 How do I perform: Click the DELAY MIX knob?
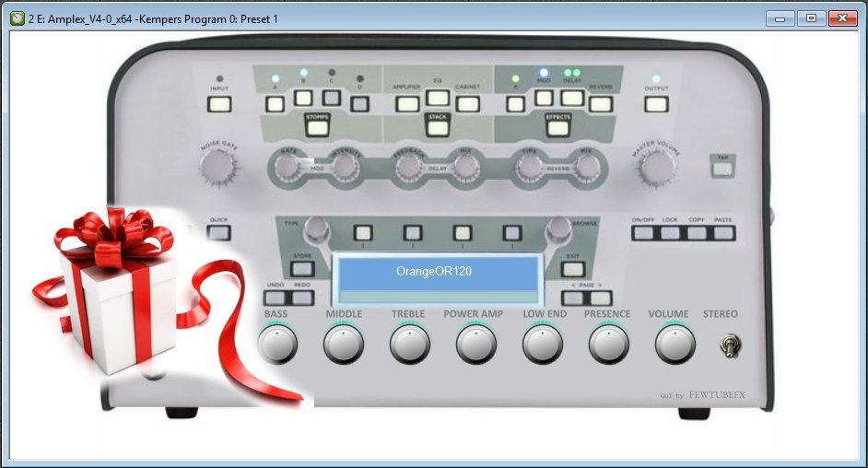coord(465,167)
